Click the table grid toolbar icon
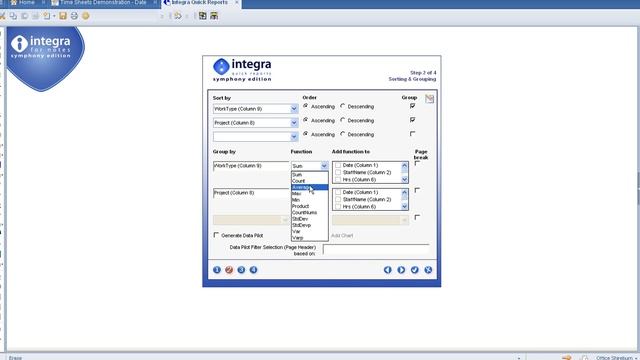This screenshot has height=360, width=640. (203, 16)
